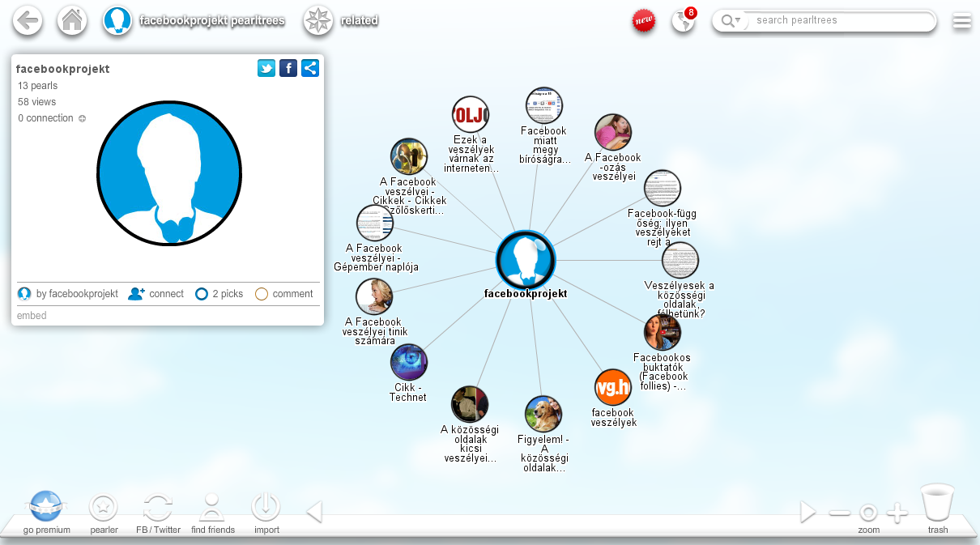Click the '58 views' count text
This screenshot has width=980, height=545.
[36, 102]
